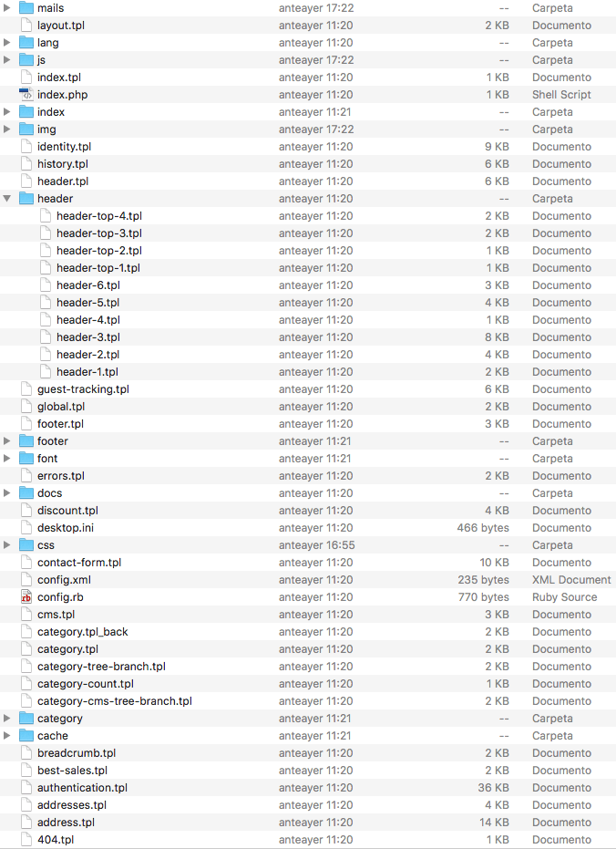Screen dimensions: 616x849
Task: Select the header-2.tpl file name
Action: 88,355
